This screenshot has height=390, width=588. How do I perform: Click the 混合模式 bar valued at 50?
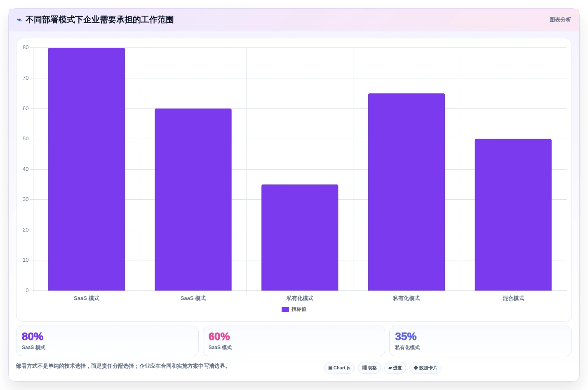[x=513, y=215]
